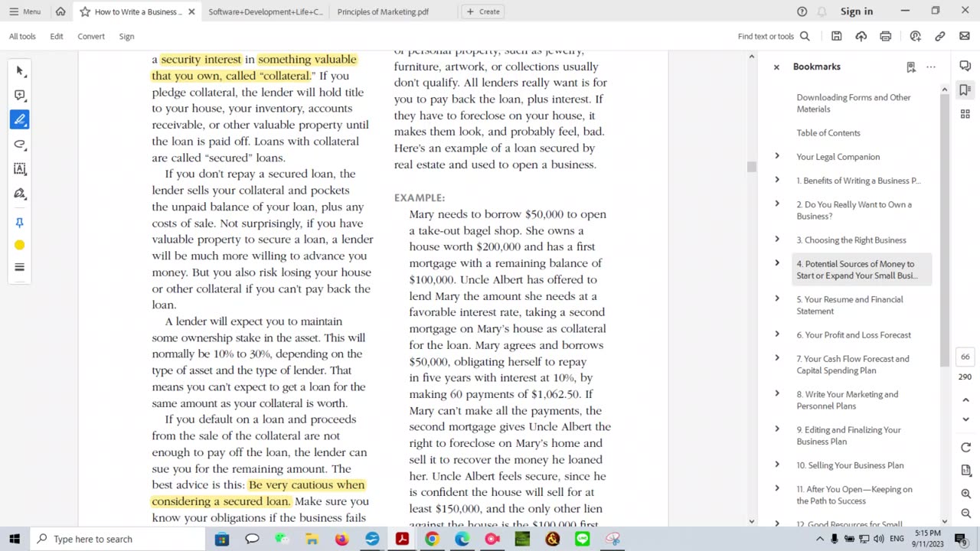The image size is (980, 551).
Task: Expand 3. Choosing the Right Business
Action: [x=777, y=240]
